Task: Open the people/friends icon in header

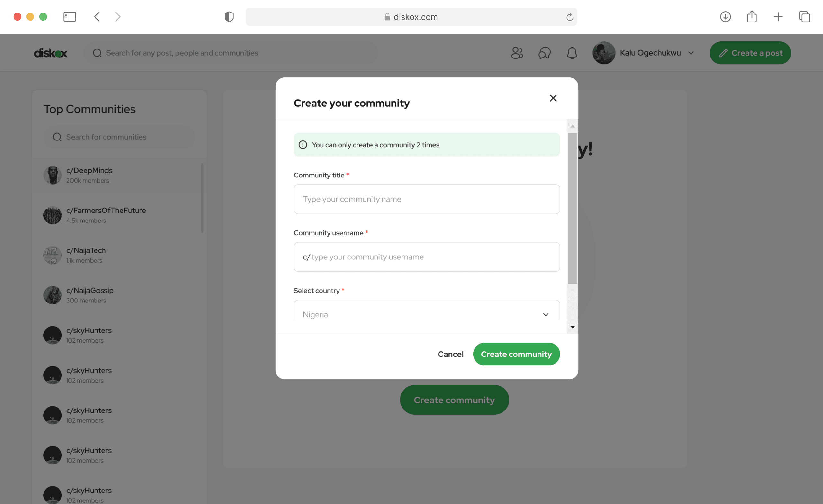Action: [517, 53]
